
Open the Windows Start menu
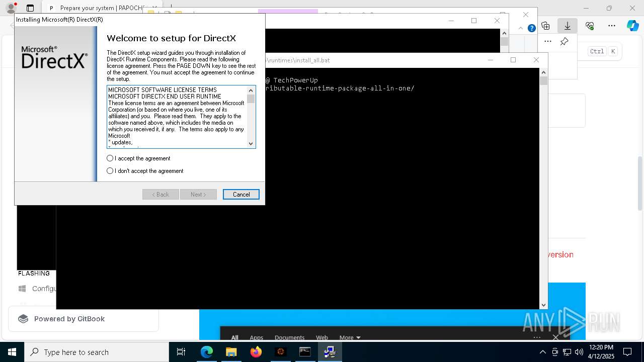pyautogui.click(x=12, y=352)
